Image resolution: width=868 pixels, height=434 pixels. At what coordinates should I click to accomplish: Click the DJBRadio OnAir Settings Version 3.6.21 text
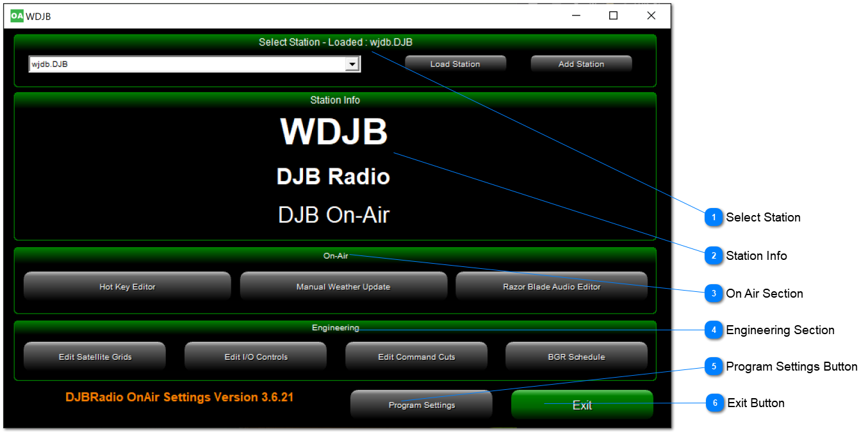pyautogui.click(x=179, y=397)
